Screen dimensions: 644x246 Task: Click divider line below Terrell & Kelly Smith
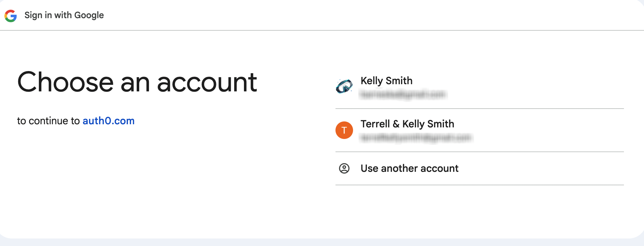(479, 152)
